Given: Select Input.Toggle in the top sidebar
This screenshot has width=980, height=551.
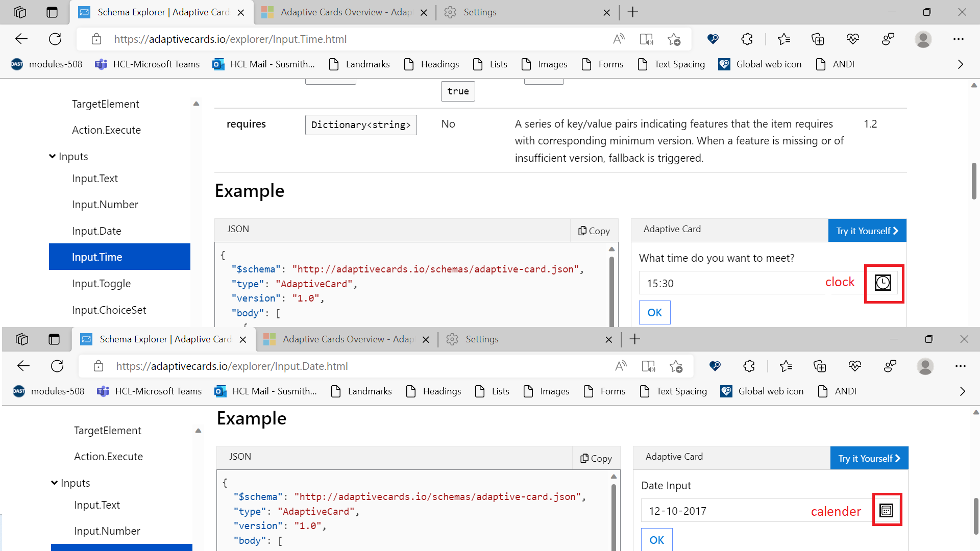Looking at the screenshot, I should click(x=101, y=284).
